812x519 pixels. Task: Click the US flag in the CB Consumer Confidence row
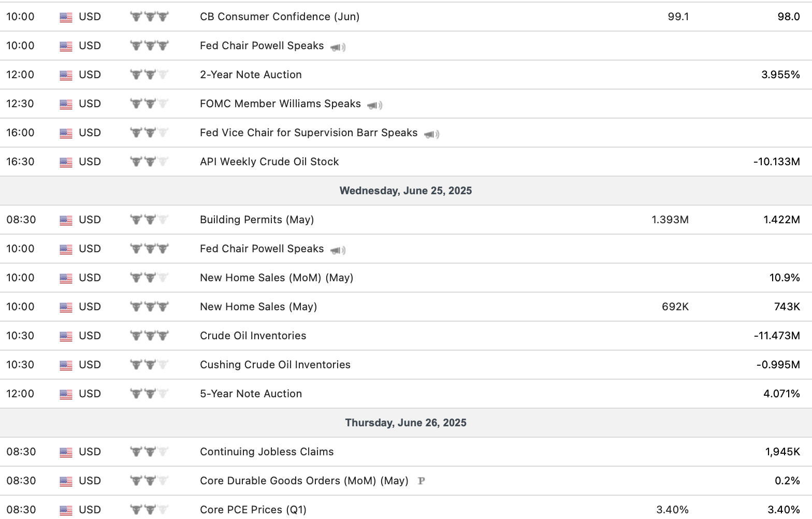(66, 17)
